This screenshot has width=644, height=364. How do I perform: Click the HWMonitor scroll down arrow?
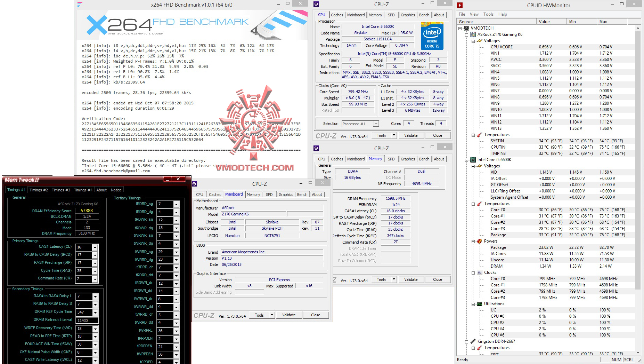point(638,353)
